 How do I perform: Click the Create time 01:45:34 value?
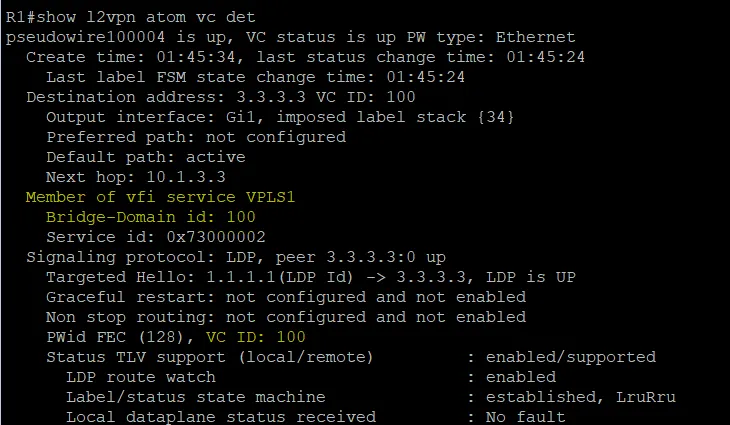[x=196, y=57]
